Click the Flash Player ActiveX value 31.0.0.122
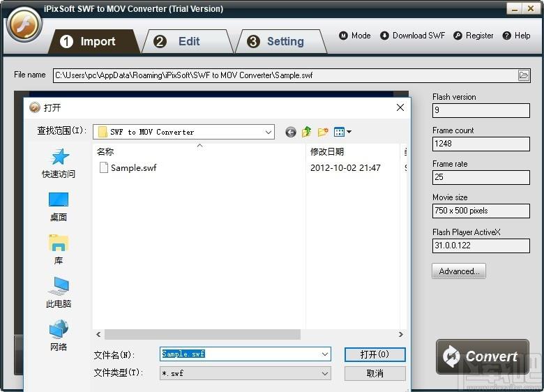Viewport: 544px width, 392px height. tap(481, 246)
